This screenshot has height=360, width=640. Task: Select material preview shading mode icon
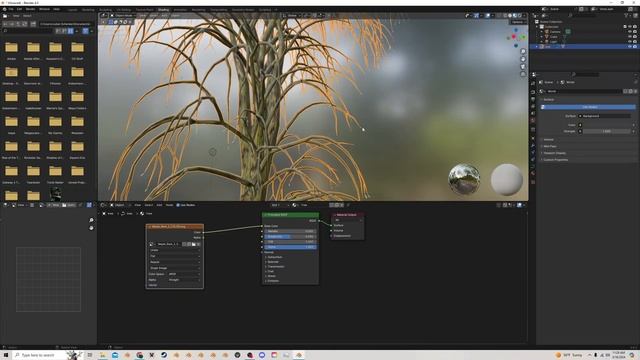tap(514, 16)
